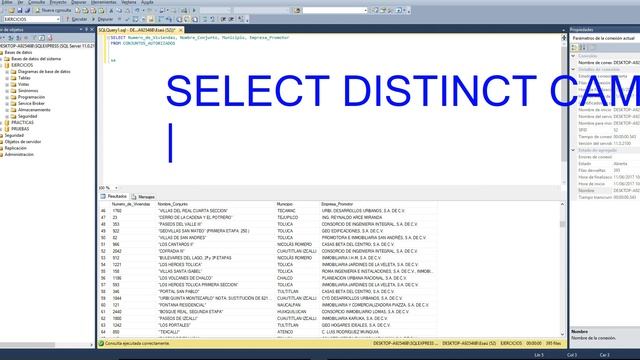Click the Open file folder icon
This screenshot has width=640, height=360.
[x=11, y=10]
